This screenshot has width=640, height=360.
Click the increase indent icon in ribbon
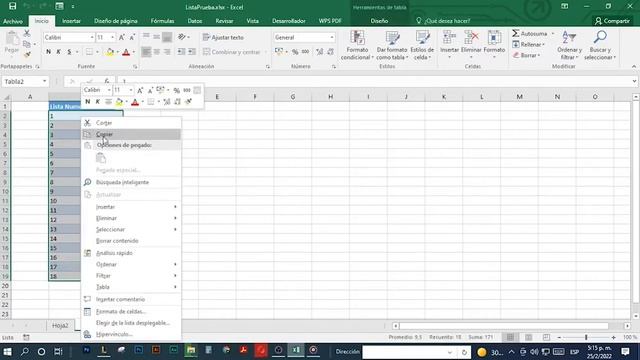192,52
